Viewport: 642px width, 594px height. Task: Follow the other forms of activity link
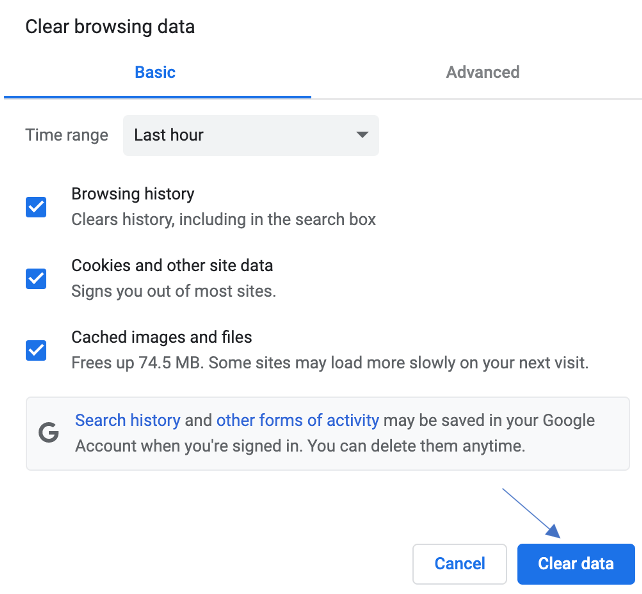point(297,420)
